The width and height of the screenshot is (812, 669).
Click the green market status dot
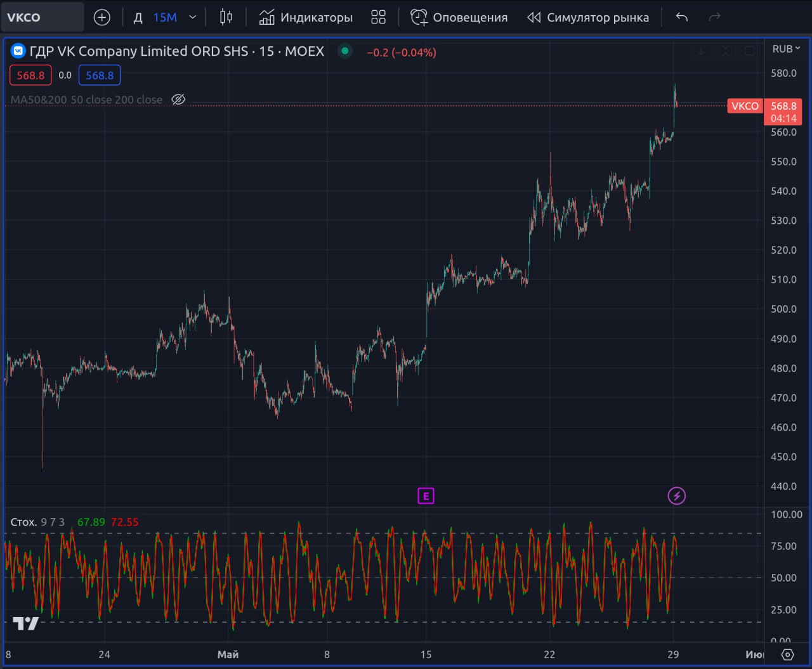click(x=344, y=51)
